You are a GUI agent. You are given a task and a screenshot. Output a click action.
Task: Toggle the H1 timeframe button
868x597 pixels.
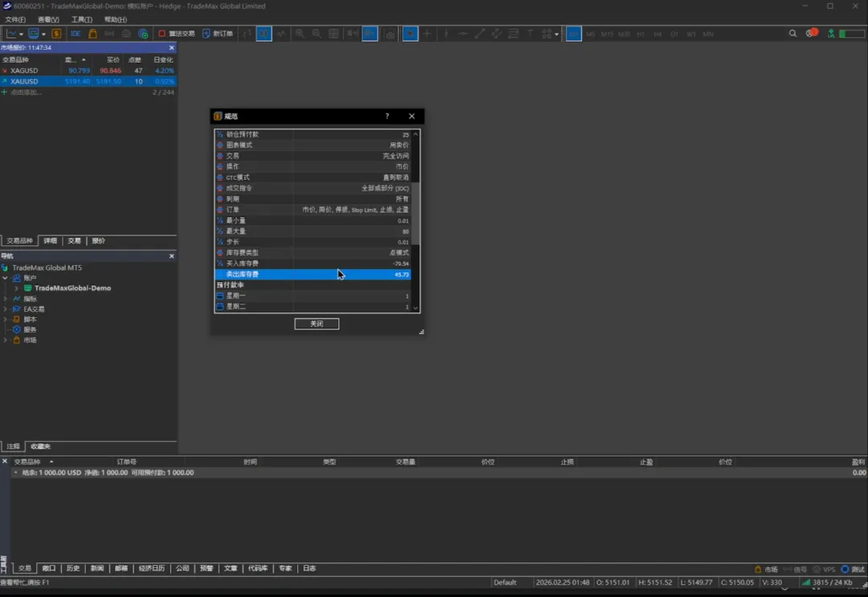[x=641, y=34]
